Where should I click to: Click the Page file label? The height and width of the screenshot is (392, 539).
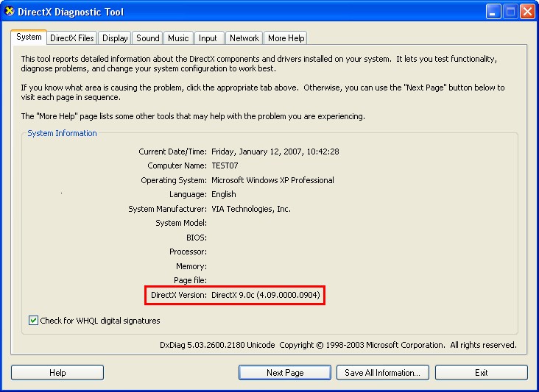point(190,280)
